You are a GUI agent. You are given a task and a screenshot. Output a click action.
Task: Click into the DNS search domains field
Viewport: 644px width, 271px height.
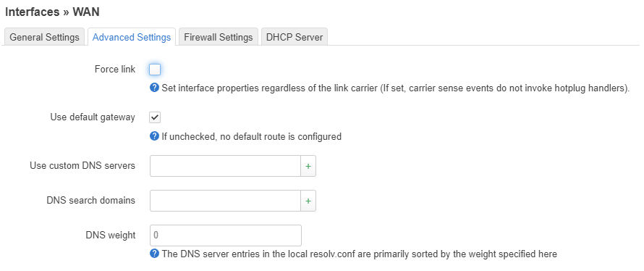click(226, 201)
